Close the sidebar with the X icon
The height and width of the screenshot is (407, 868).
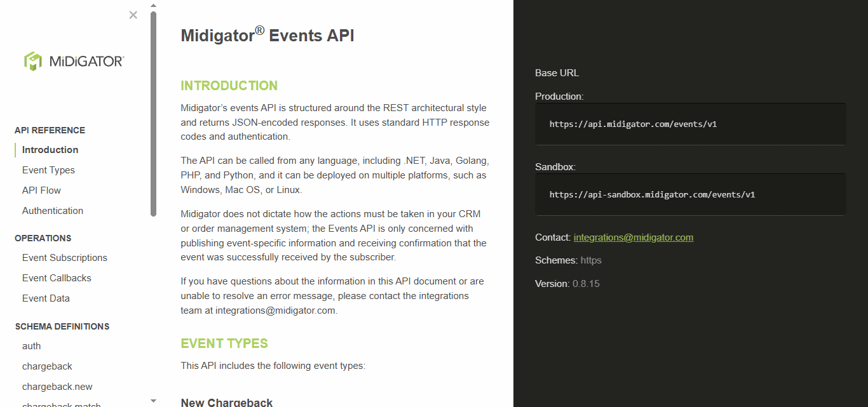tap(133, 15)
